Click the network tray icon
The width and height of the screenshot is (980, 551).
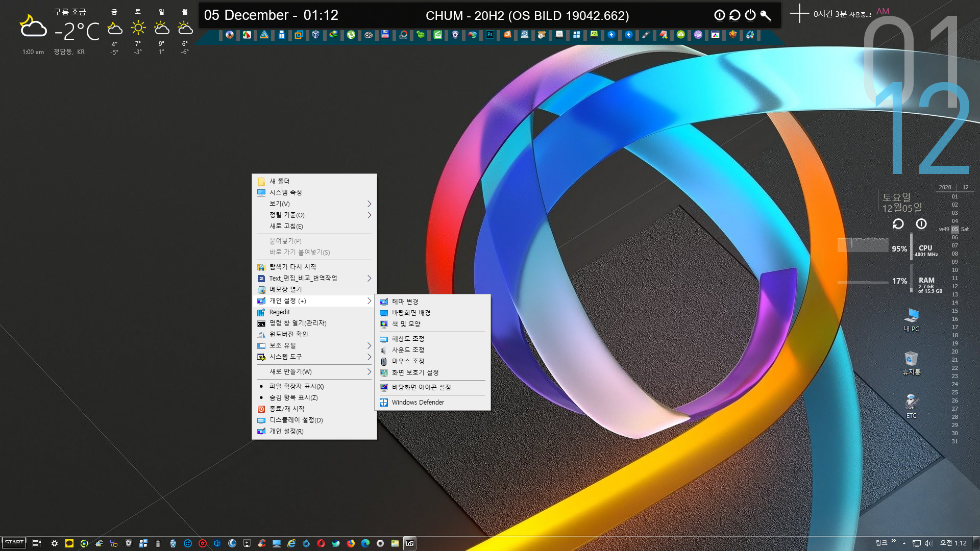coord(917,543)
